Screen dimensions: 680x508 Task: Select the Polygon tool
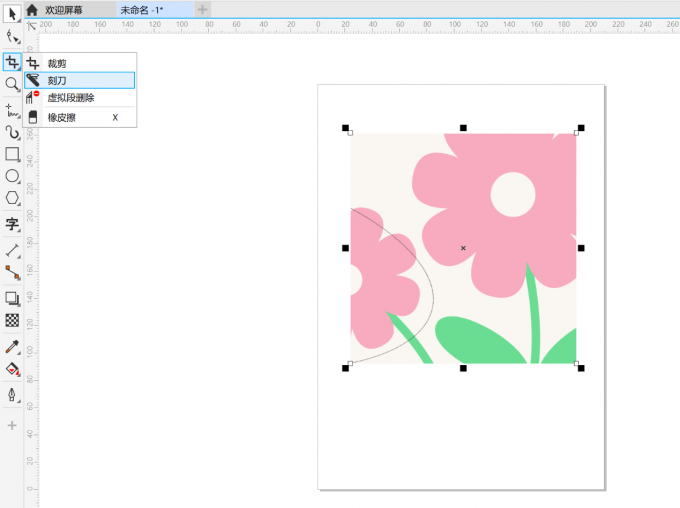(12, 199)
